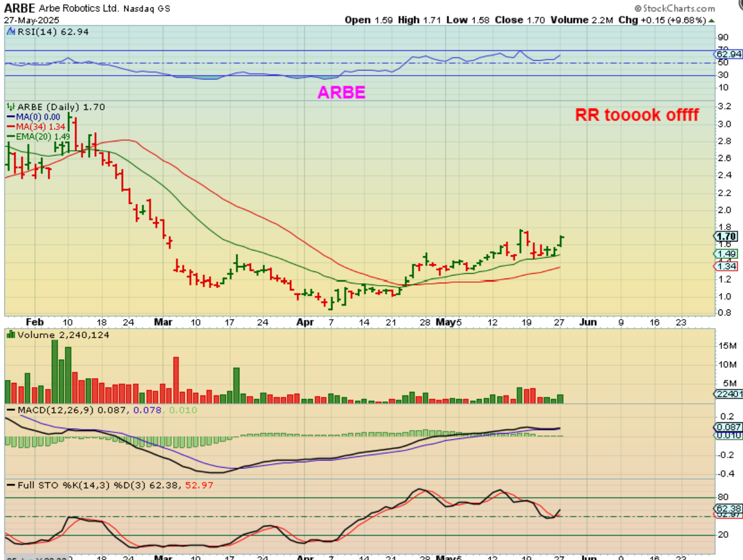
Task: Click the tall red volume bar in early March
Action: 176,380
